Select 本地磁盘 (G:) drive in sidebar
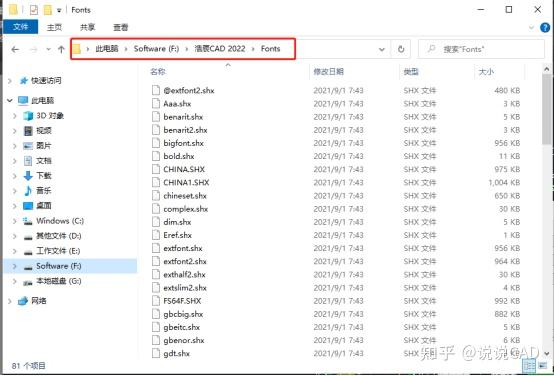 [59, 281]
